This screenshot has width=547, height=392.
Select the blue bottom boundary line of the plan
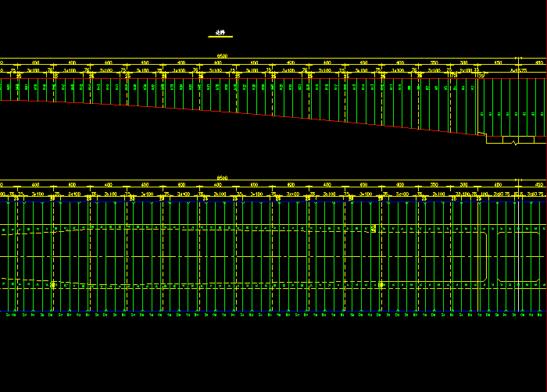234,312
